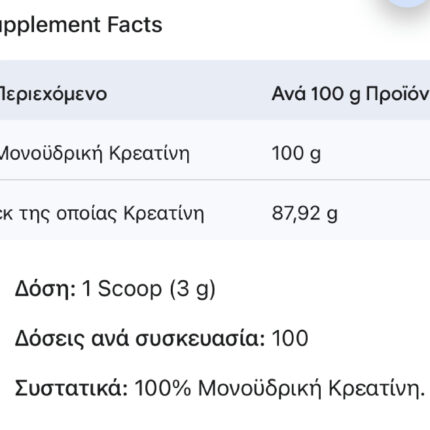Click the 87,92 g table value
The width and height of the screenshot is (430, 430).
[305, 213]
